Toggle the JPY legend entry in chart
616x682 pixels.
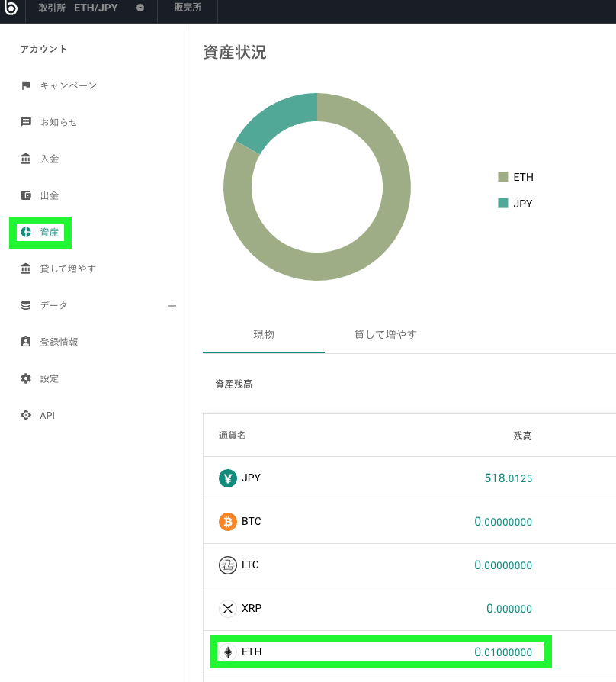click(515, 204)
